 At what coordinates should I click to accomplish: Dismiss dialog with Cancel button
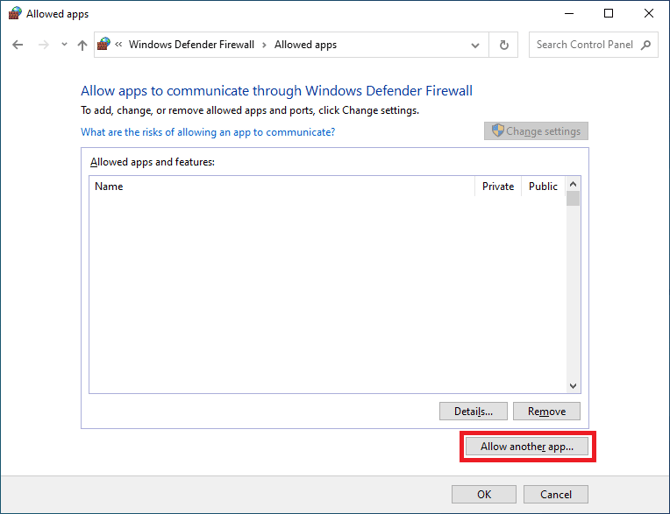pos(556,494)
